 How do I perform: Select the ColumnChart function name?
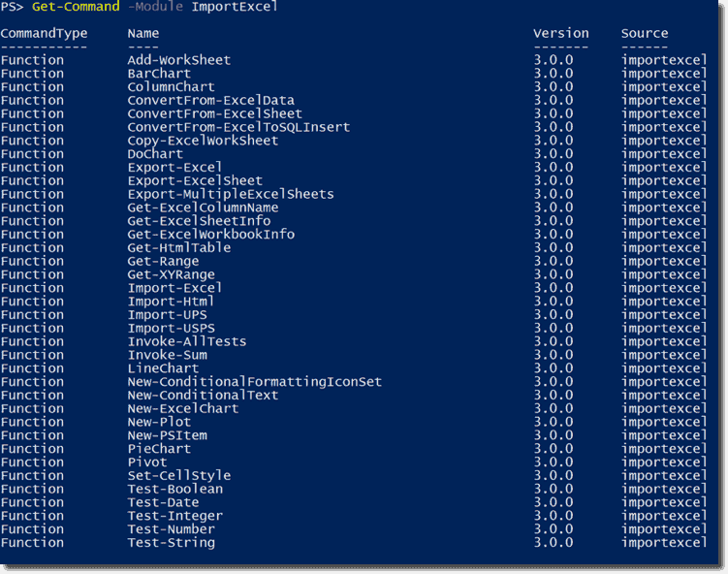171,87
